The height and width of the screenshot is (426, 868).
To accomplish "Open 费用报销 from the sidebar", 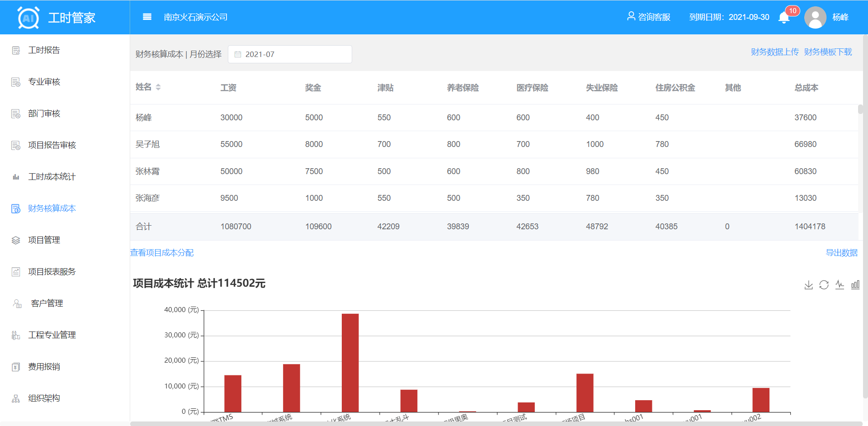I will point(44,367).
